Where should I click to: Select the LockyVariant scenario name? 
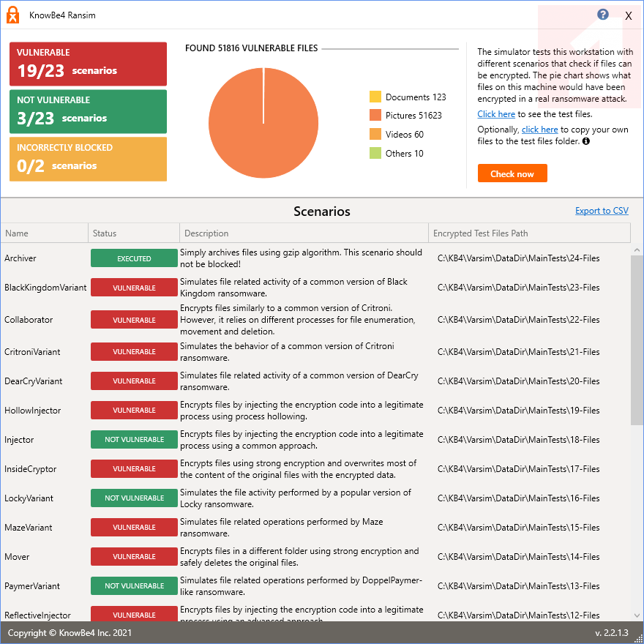(29, 498)
